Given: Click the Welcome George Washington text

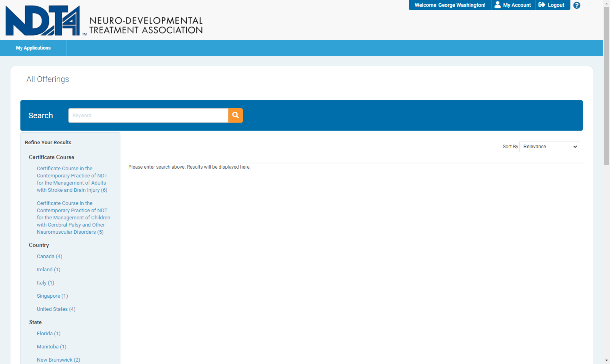Looking at the screenshot, I should [450, 5].
